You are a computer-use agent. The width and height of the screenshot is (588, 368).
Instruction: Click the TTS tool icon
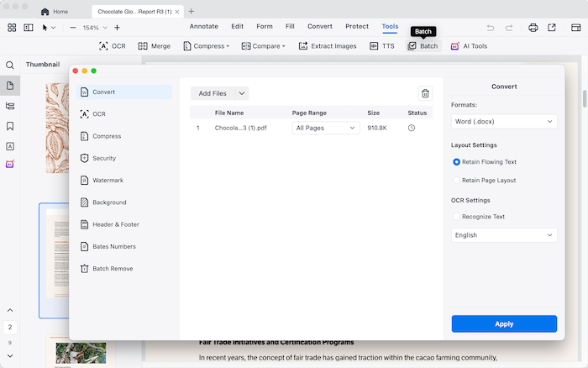pos(382,46)
